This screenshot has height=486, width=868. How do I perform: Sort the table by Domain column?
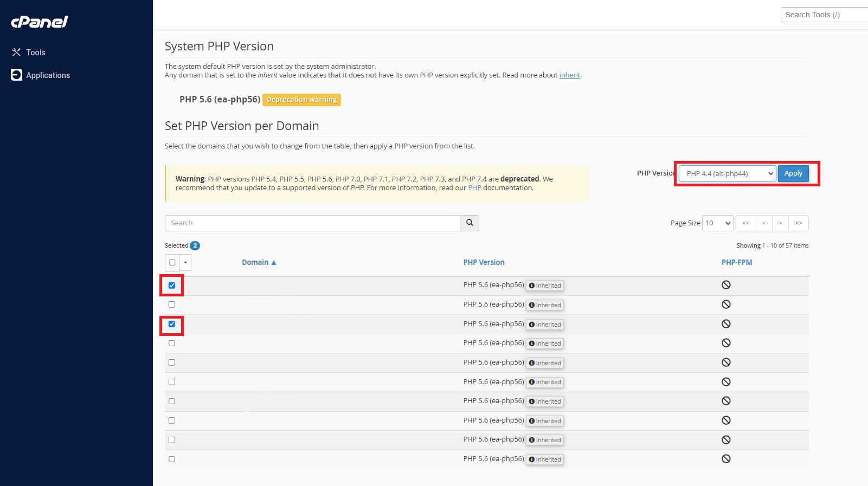click(259, 262)
